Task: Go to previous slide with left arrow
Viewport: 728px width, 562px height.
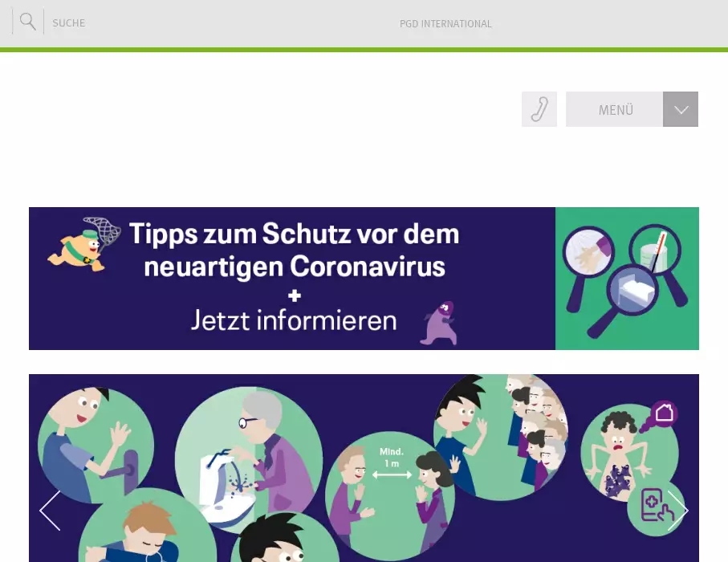Action: click(50, 511)
